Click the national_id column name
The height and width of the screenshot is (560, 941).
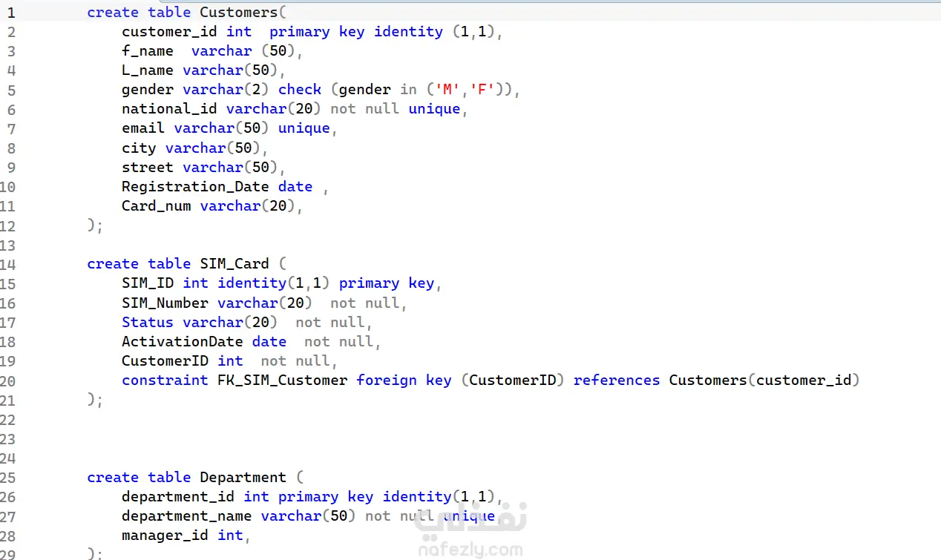(x=170, y=109)
